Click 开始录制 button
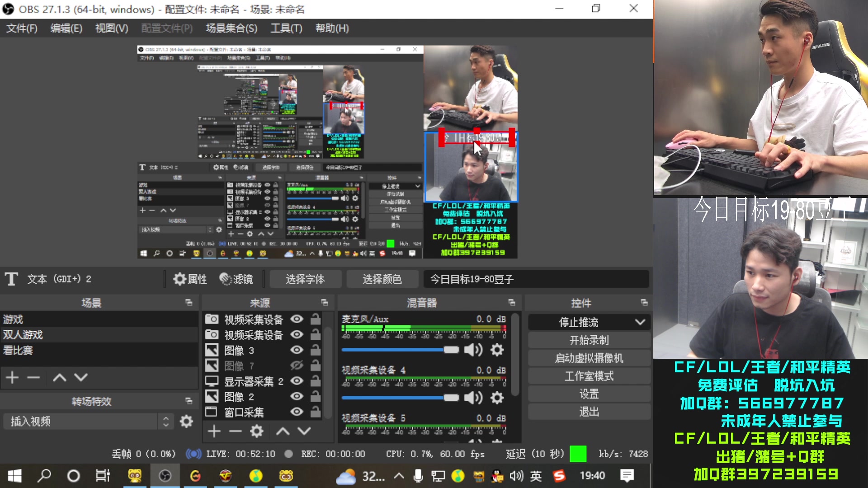The height and width of the screenshot is (488, 868). pos(589,340)
